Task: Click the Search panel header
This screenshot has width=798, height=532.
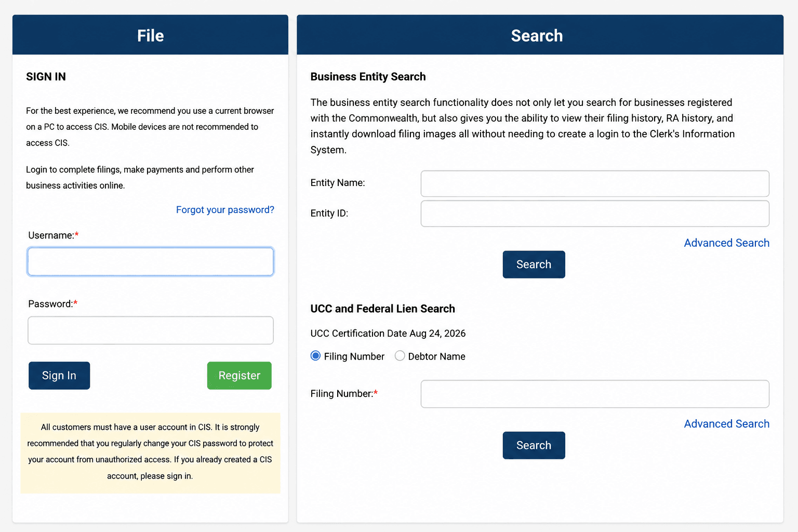Action: pyautogui.click(x=540, y=35)
